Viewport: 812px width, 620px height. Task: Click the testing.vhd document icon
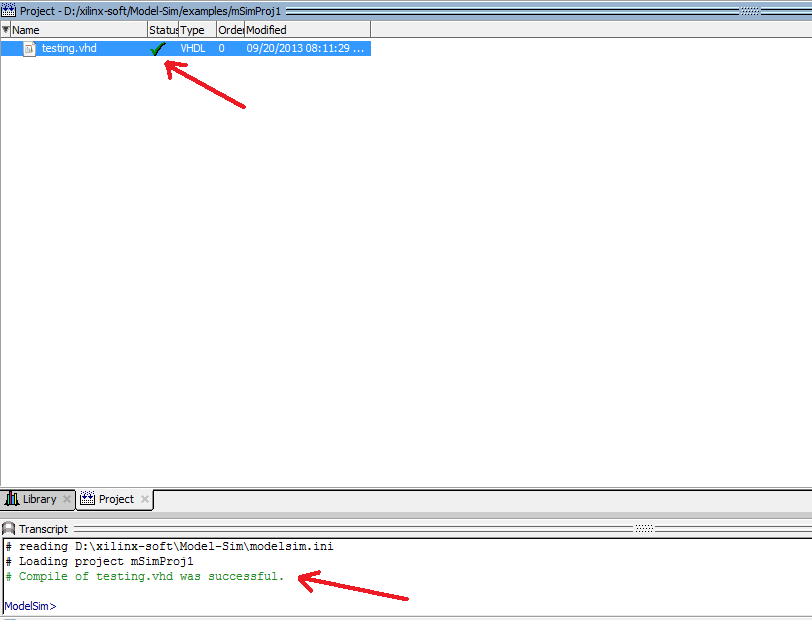(x=28, y=47)
